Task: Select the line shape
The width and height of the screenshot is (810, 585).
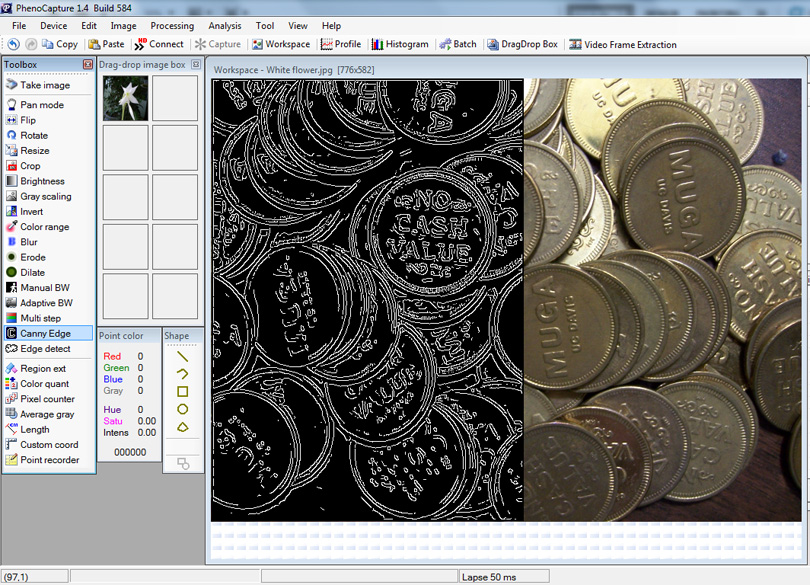Action: 183,355
